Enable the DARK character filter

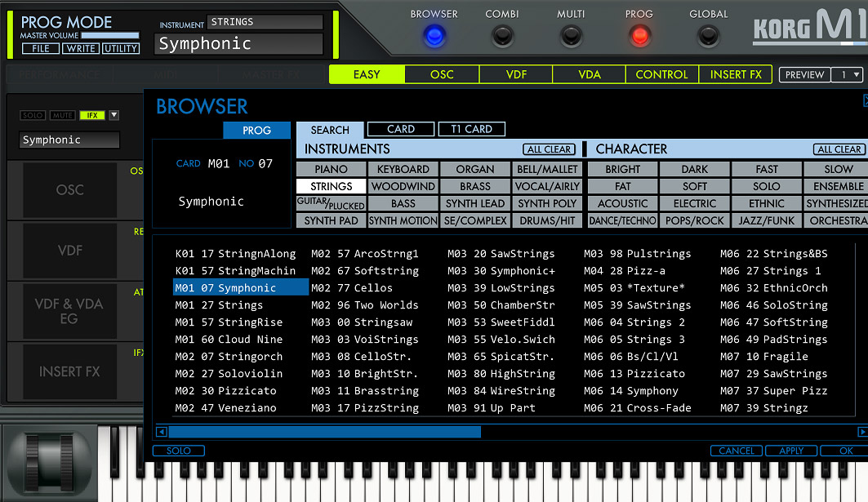[694, 169]
